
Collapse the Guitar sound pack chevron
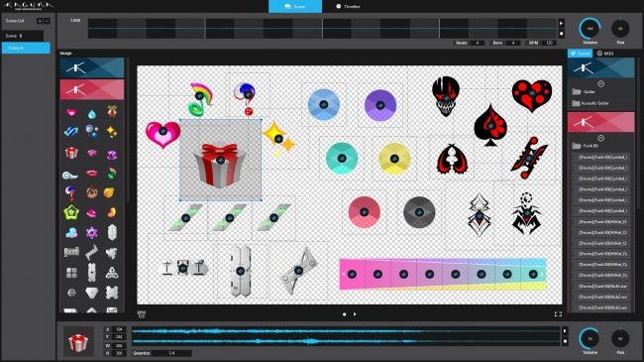[x=600, y=84]
